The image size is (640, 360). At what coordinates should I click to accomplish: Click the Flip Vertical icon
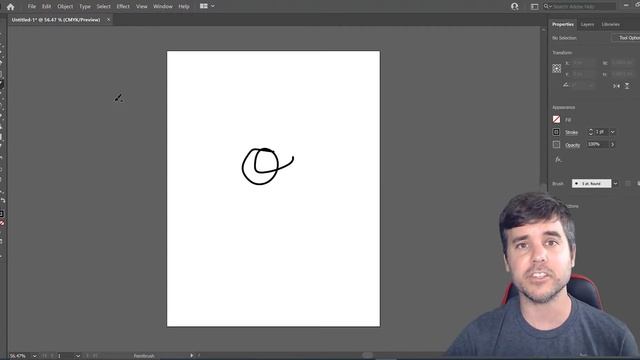coord(627,86)
